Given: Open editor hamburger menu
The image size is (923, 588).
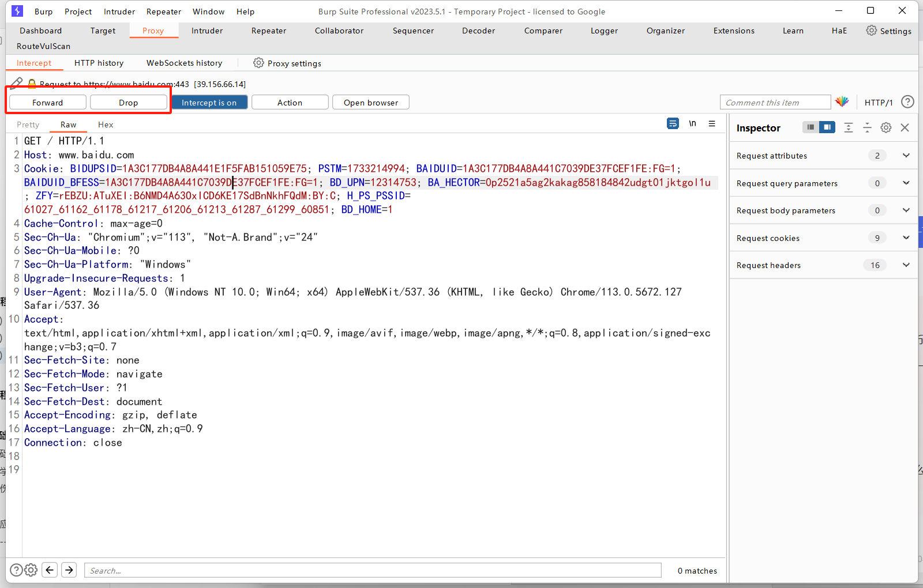Looking at the screenshot, I should 712,123.
